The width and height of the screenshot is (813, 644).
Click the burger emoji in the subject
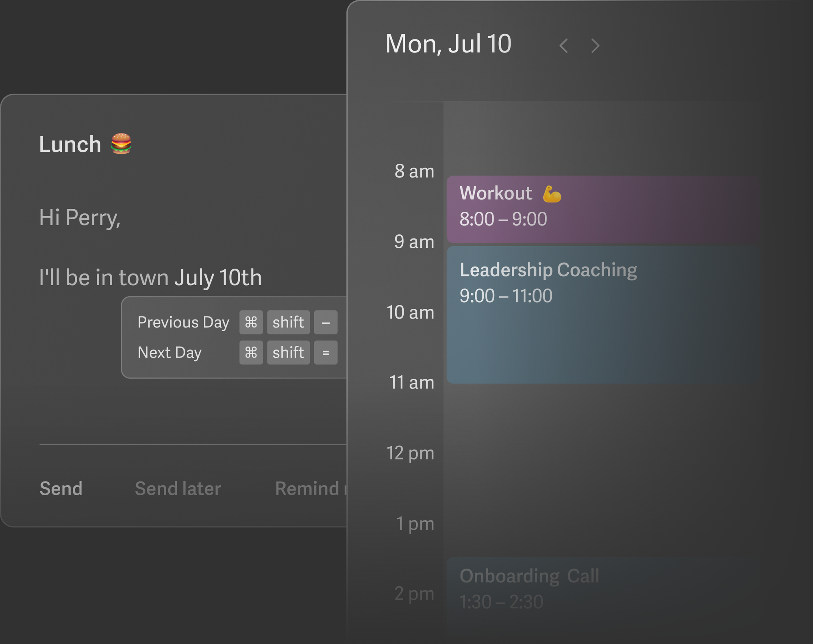(x=121, y=144)
